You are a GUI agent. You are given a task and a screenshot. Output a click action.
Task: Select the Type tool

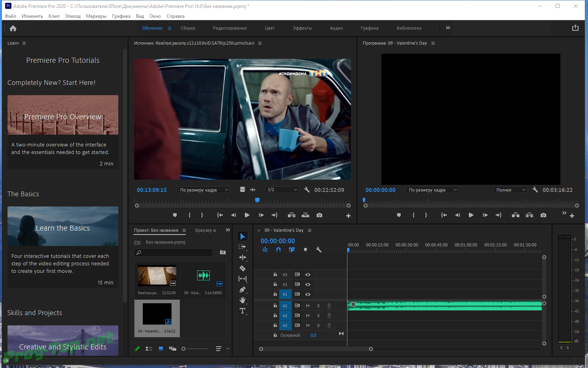pyautogui.click(x=243, y=311)
